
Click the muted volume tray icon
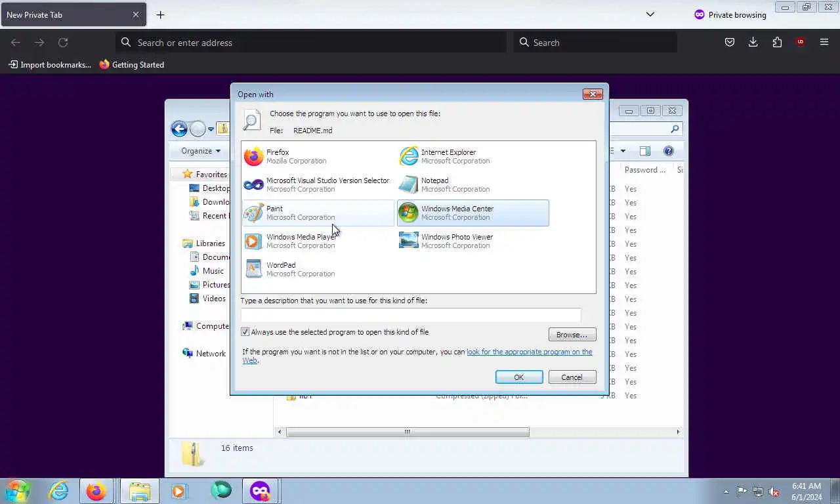774,492
